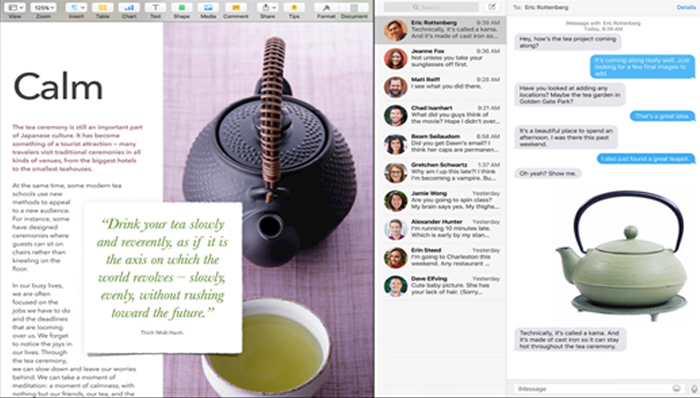Image resolution: width=700 pixels, height=398 pixels.
Task: Open the Insert dropdown menu
Action: click(x=76, y=8)
